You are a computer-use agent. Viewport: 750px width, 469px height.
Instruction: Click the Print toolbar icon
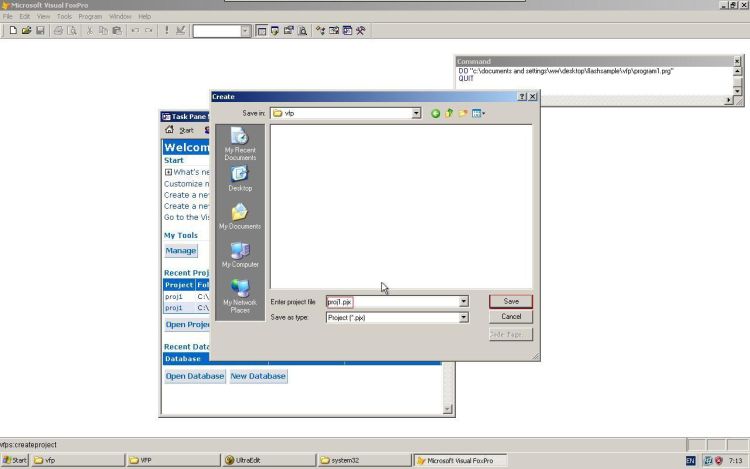[58, 31]
